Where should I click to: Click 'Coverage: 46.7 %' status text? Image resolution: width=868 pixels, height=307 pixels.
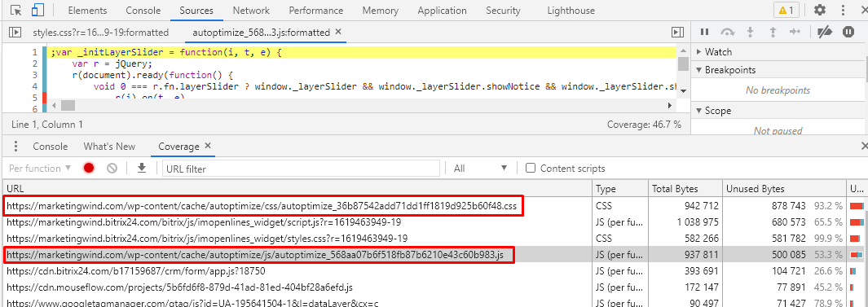coord(644,125)
